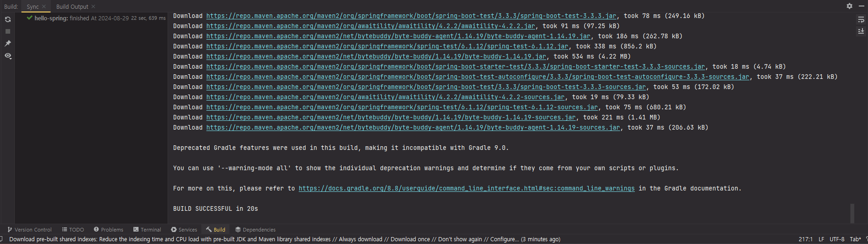Click the build output vertical scrollbar

852,213
